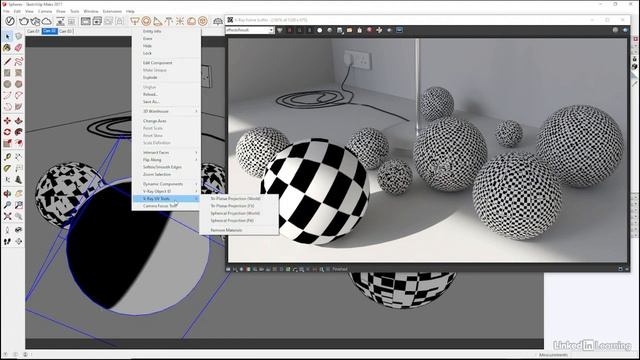This screenshot has height=360, width=640.
Task: Open the File menu
Action: [x=6, y=11]
